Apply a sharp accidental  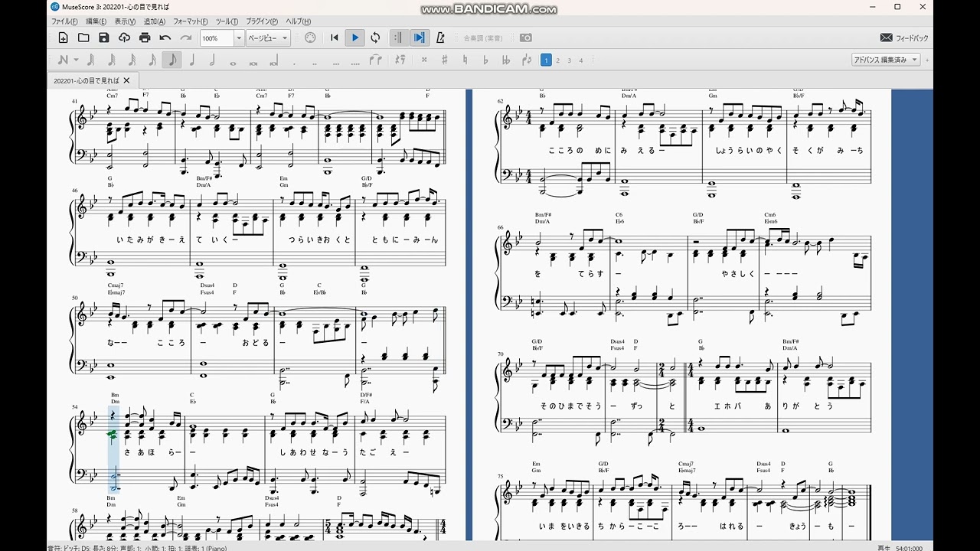pyautogui.click(x=444, y=60)
